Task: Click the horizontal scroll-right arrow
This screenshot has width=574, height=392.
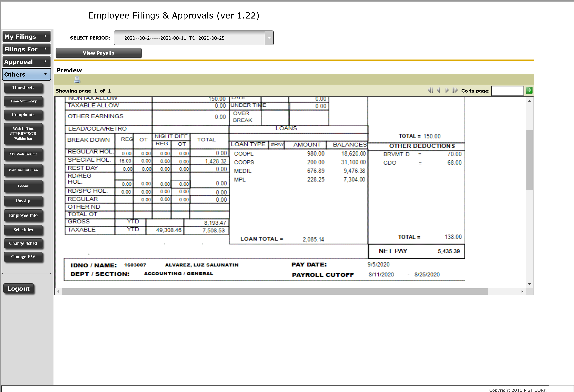Action: 522,291
